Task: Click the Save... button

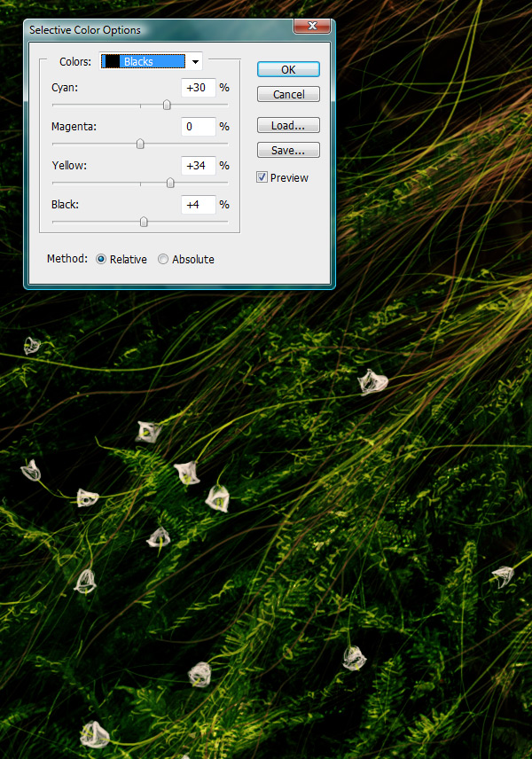Action: (288, 150)
